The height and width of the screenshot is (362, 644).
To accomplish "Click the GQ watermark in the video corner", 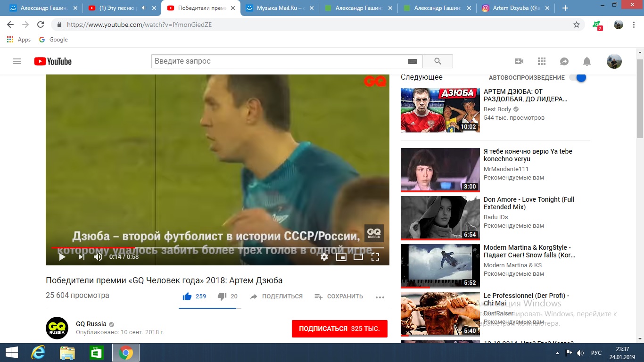I will (x=374, y=233).
